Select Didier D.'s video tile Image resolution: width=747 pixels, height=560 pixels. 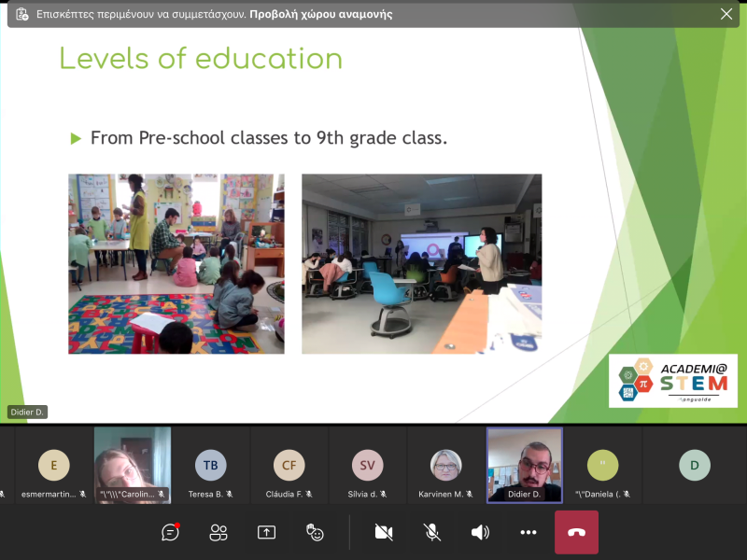(525, 465)
